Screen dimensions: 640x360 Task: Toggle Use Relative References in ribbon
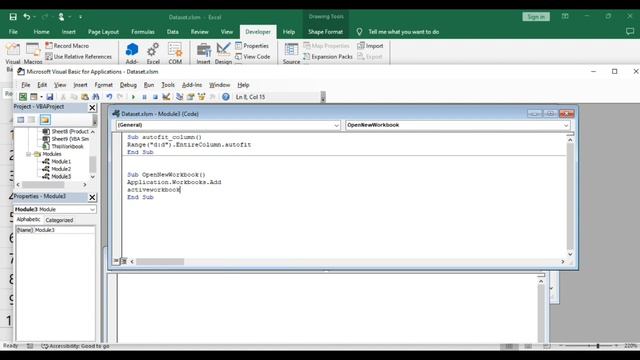(78, 57)
